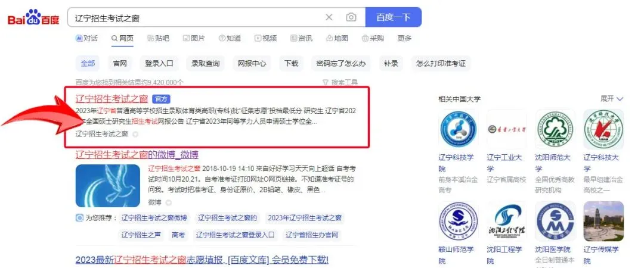Screen dimensions: 644x268
Task: Open 辽宁传媒学院 campus photo
Action: coord(603,222)
